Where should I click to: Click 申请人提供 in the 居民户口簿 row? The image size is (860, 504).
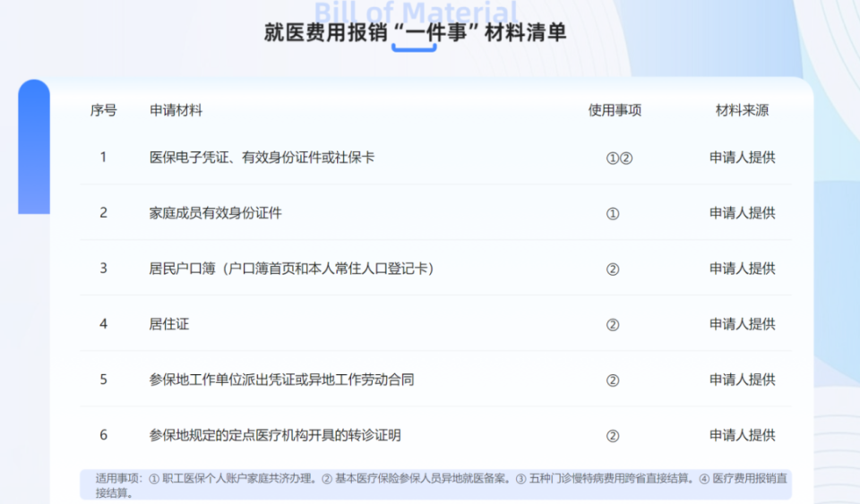pyautogui.click(x=742, y=269)
